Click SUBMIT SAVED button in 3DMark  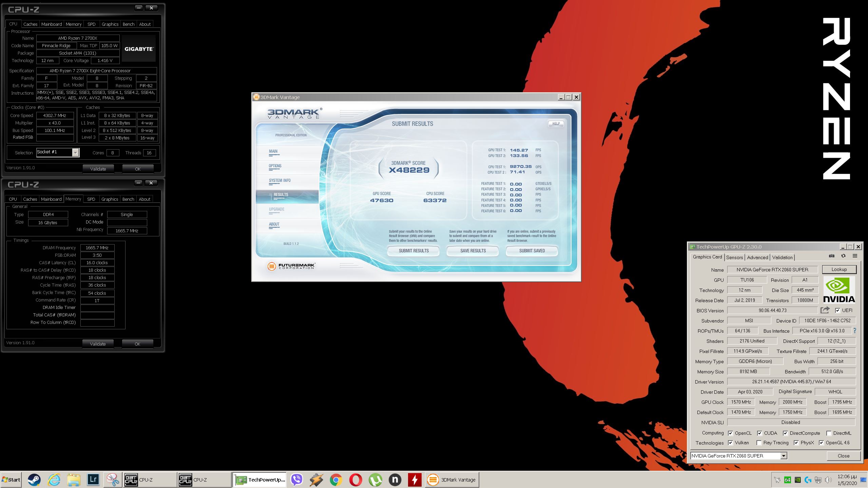(x=532, y=251)
